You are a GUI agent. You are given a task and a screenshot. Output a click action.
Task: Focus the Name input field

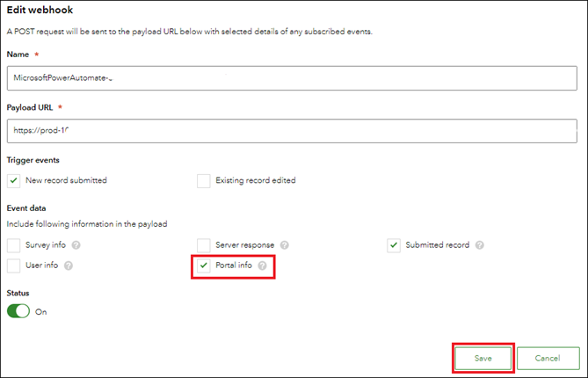tap(292, 78)
